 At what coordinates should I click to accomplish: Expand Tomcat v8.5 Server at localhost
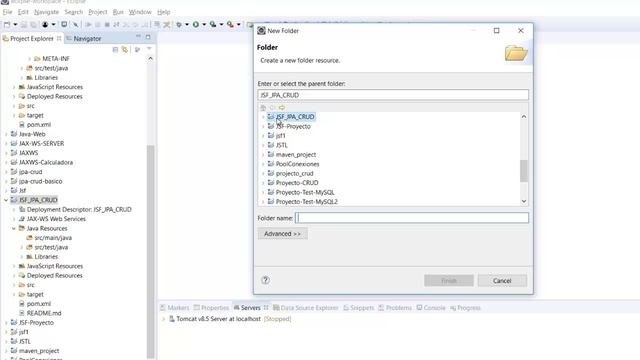[x=163, y=319]
